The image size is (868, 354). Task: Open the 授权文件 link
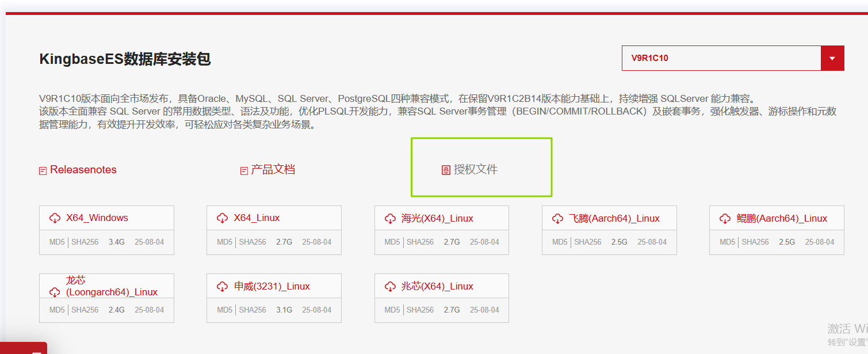476,170
